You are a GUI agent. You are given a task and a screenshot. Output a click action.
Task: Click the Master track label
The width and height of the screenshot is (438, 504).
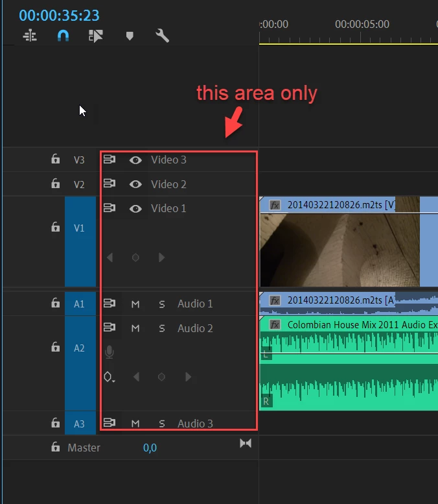84,448
